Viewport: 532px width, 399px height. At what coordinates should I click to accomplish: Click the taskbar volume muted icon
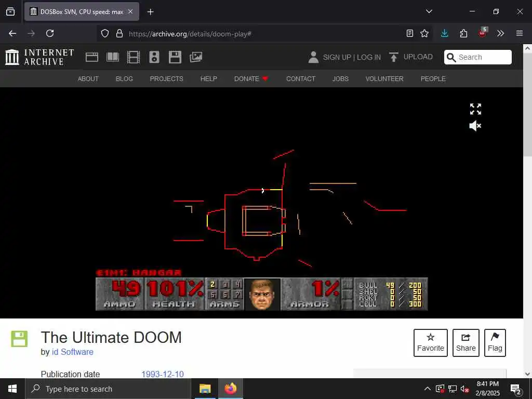click(465, 389)
